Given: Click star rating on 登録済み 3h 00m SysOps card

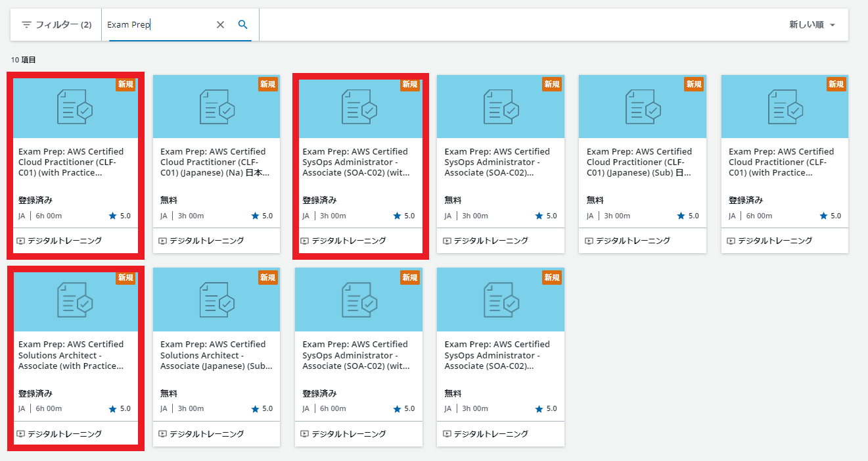Looking at the screenshot, I should coord(403,216).
